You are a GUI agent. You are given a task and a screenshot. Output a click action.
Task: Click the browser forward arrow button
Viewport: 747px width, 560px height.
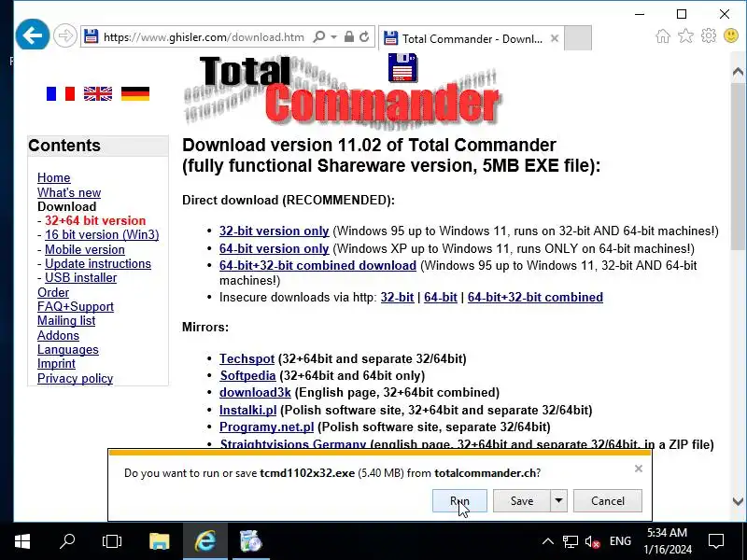coord(64,35)
